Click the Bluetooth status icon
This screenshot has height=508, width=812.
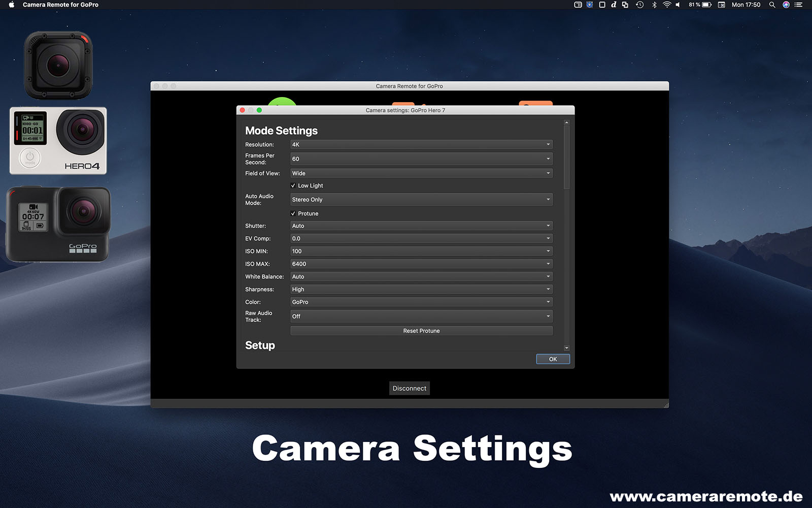[654, 5]
